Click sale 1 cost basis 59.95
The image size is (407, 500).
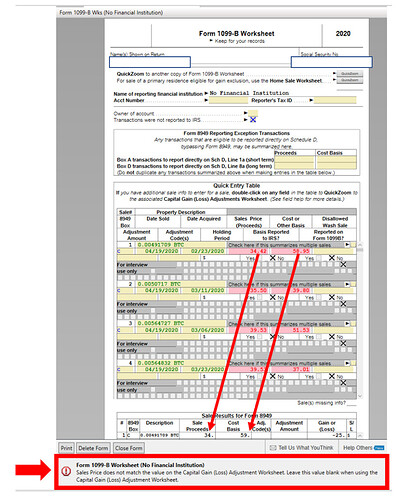coord(291,251)
